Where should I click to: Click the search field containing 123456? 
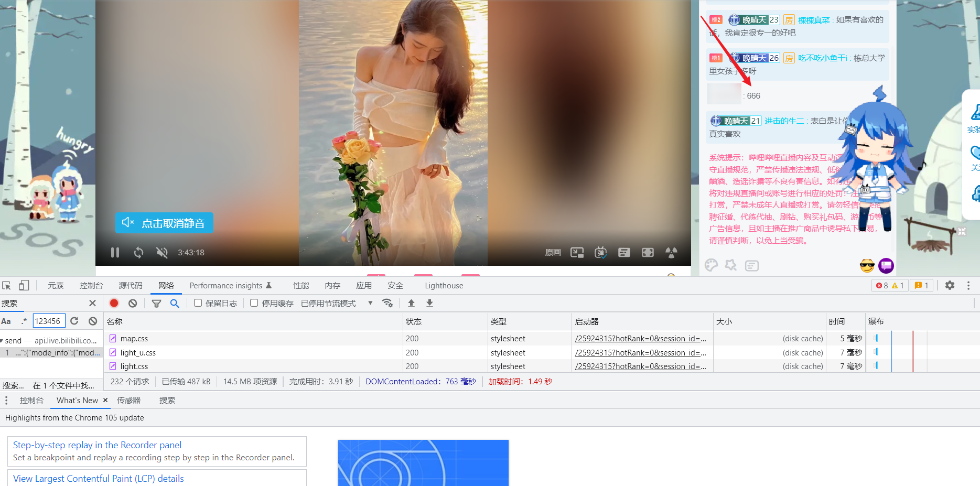pos(49,321)
